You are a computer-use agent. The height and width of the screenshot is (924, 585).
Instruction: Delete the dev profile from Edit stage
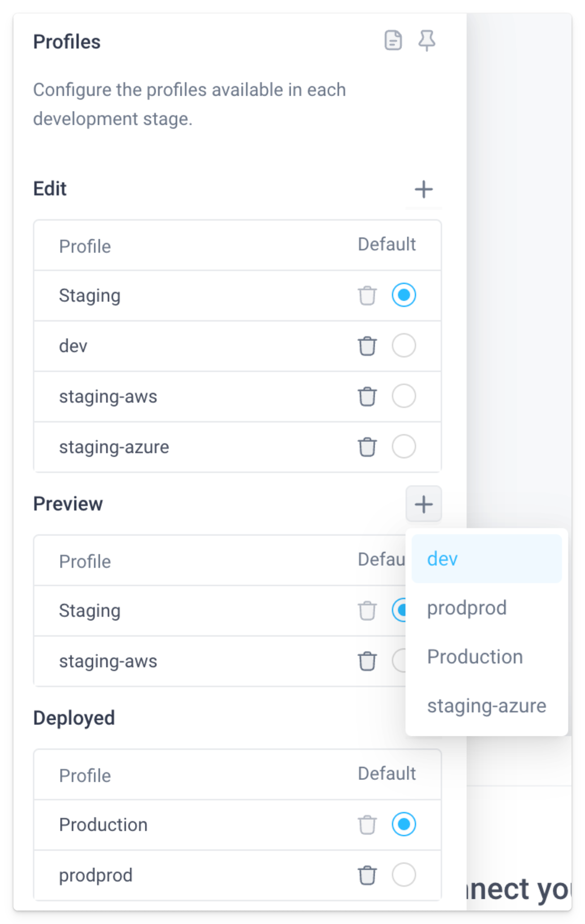pyautogui.click(x=367, y=346)
